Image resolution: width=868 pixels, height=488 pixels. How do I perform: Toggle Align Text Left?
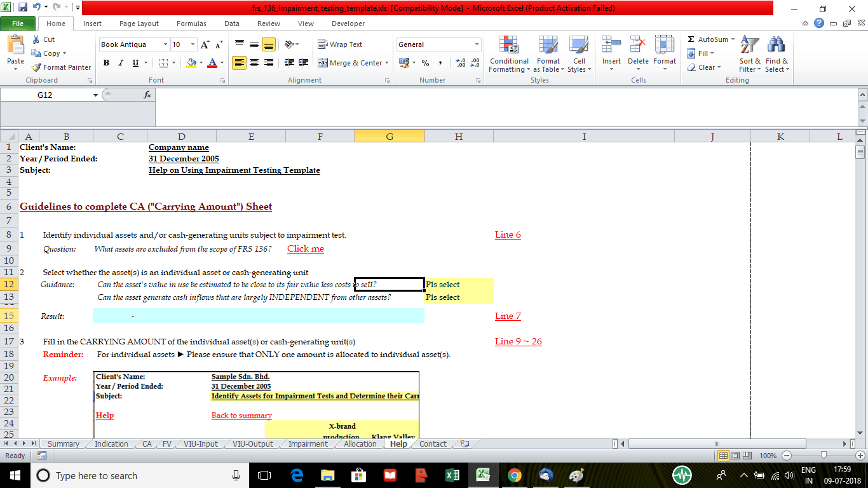point(239,63)
